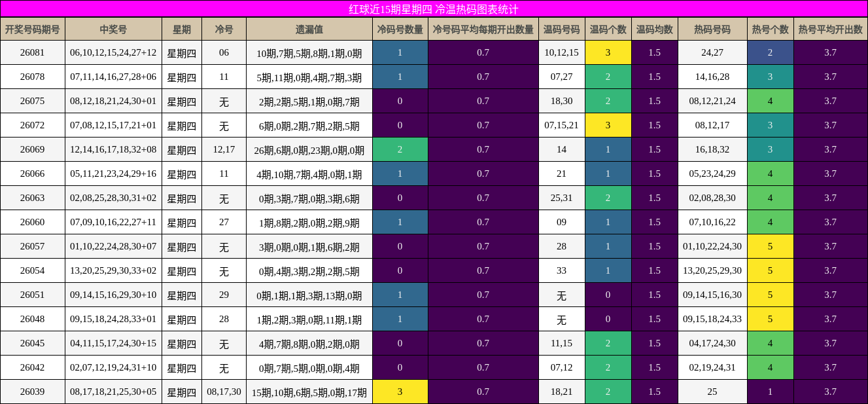
Task: Click the 冷号 column header
Action: pos(224,29)
